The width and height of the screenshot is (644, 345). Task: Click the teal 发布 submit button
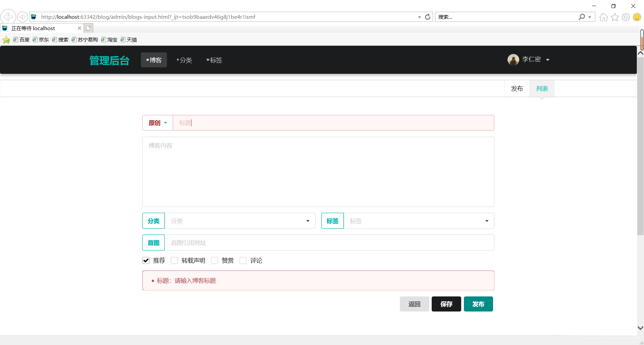click(478, 304)
